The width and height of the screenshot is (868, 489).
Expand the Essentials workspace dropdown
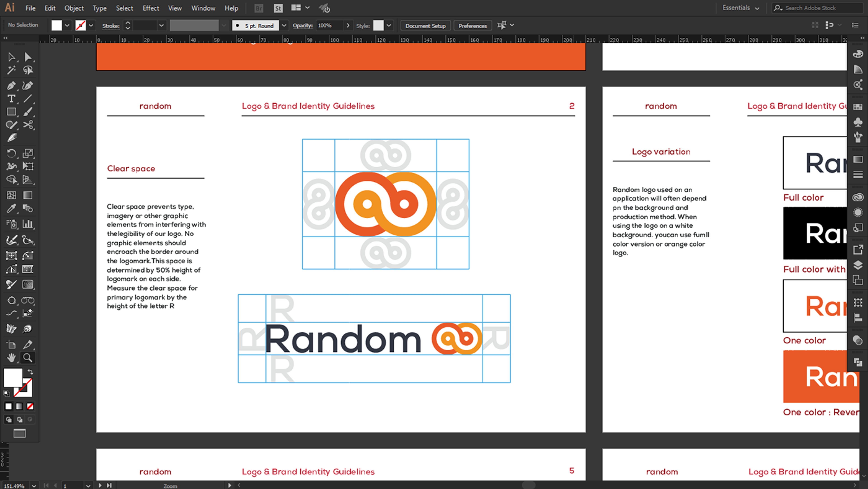[x=757, y=8]
